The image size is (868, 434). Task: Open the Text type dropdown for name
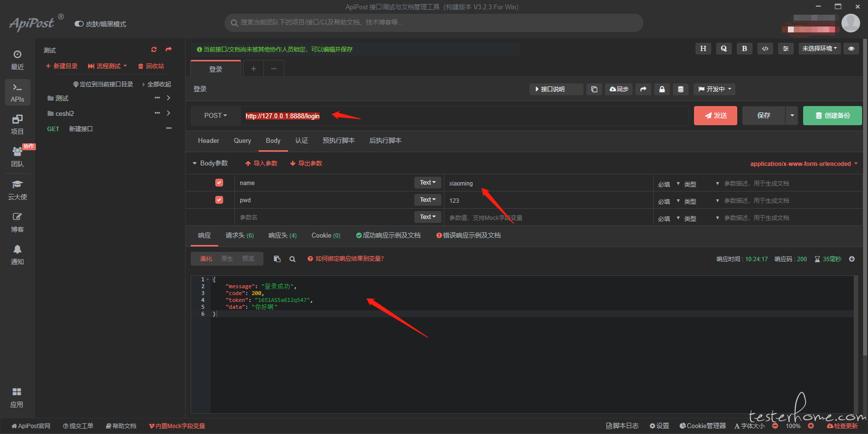coord(428,183)
